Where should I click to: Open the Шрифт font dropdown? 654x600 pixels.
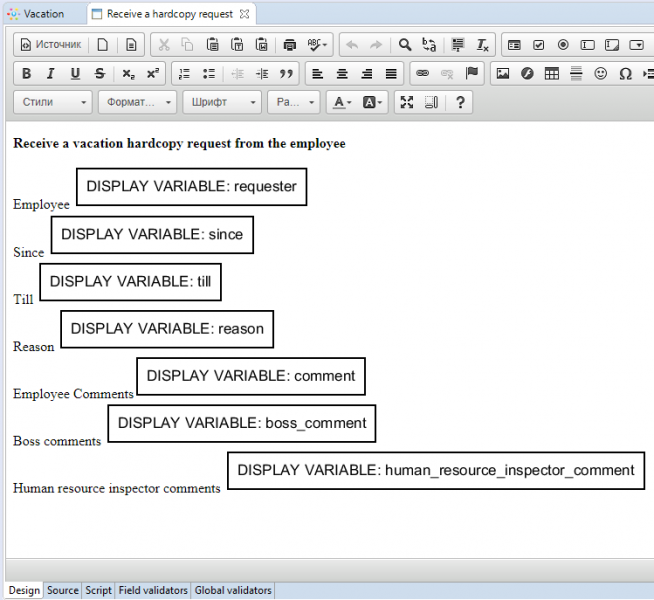point(221,103)
